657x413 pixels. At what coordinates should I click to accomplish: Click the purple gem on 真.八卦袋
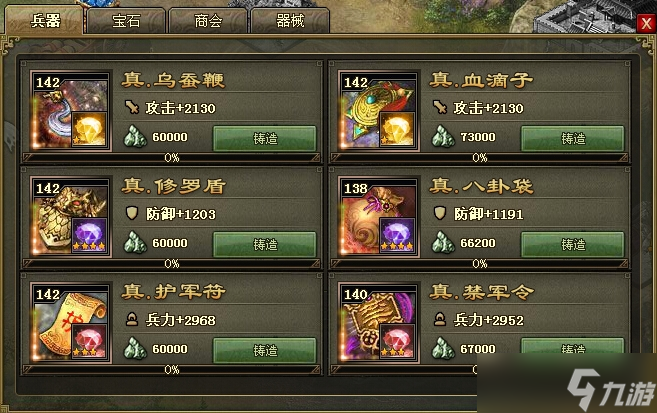(397, 235)
